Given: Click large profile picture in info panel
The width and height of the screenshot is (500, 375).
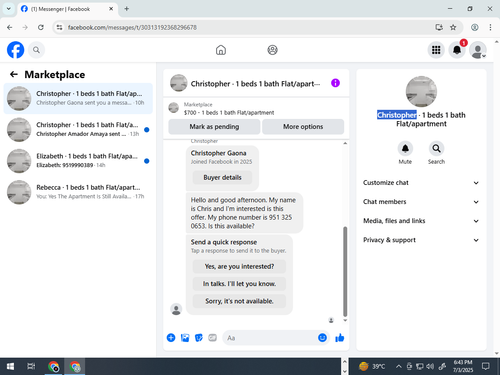Looking at the screenshot, I should (x=421, y=92).
